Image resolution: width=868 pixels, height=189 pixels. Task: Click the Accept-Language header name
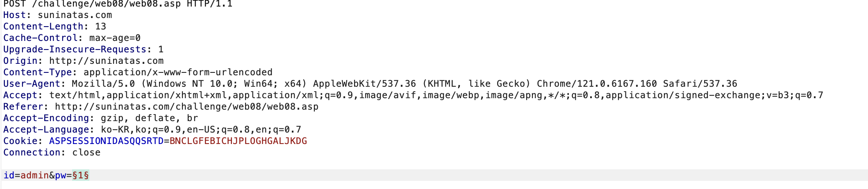(x=46, y=130)
